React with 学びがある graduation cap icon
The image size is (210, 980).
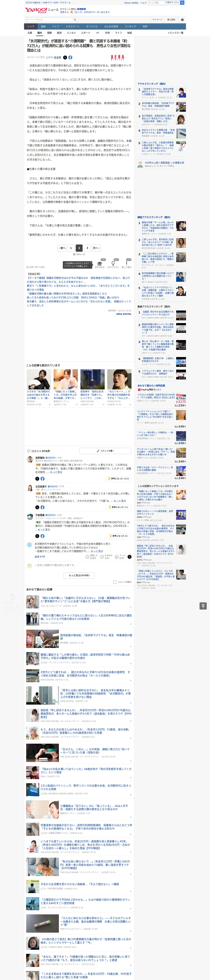[100, 263]
